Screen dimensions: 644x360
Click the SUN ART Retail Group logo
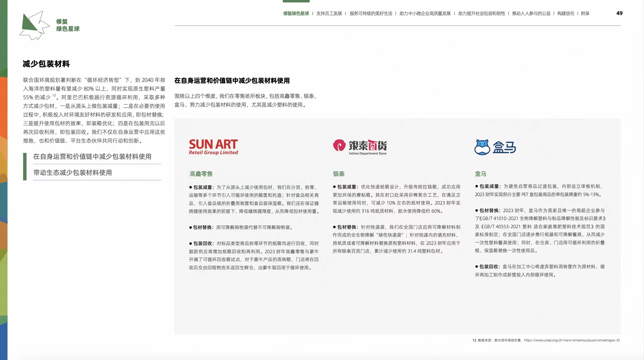tap(213, 147)
